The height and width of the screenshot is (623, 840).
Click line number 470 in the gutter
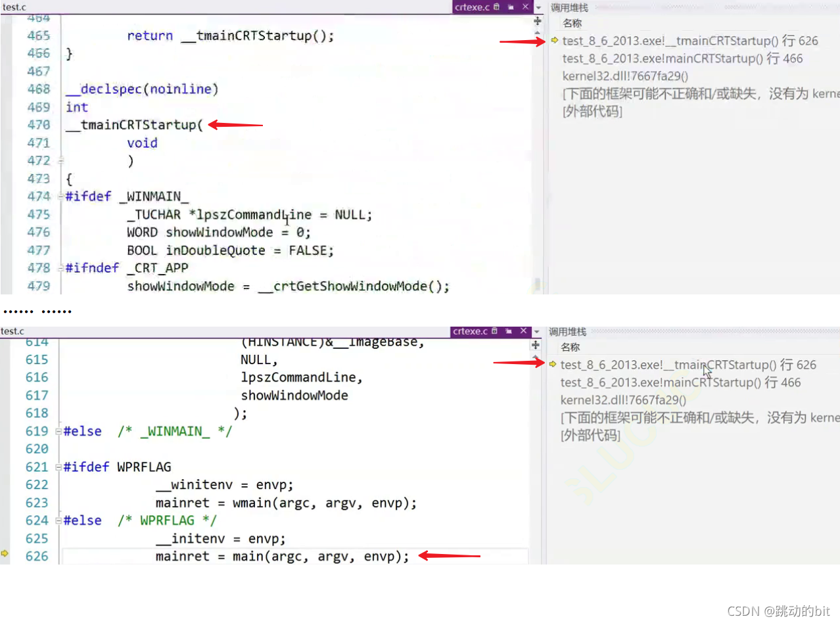coord(39,125)
